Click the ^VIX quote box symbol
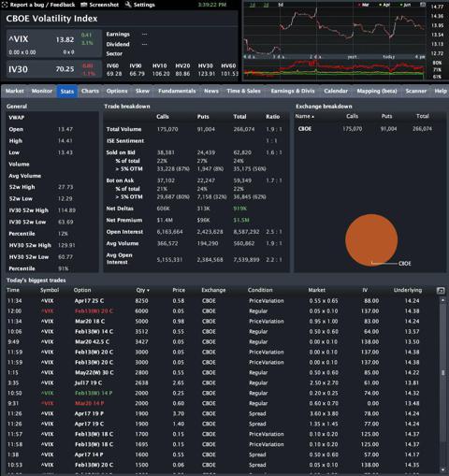 (19, 39)
